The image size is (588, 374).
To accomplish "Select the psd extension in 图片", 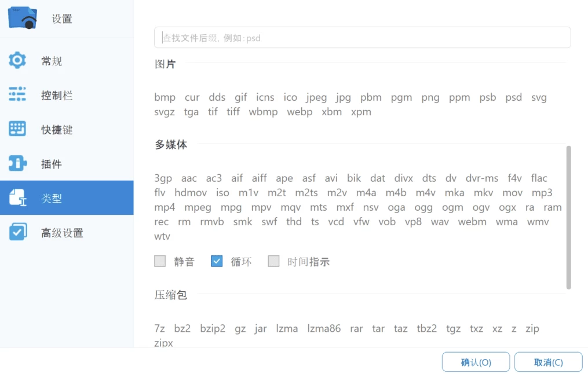I will [513, 97].
